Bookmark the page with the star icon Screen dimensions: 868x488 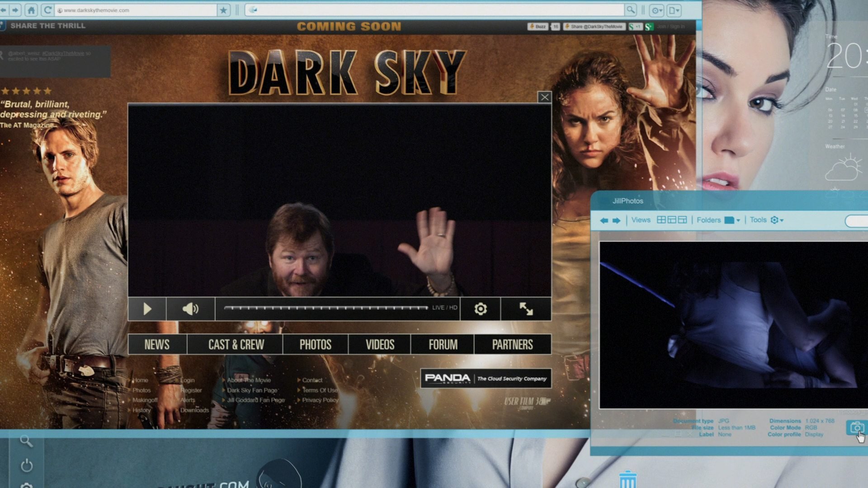coord(223,10)
